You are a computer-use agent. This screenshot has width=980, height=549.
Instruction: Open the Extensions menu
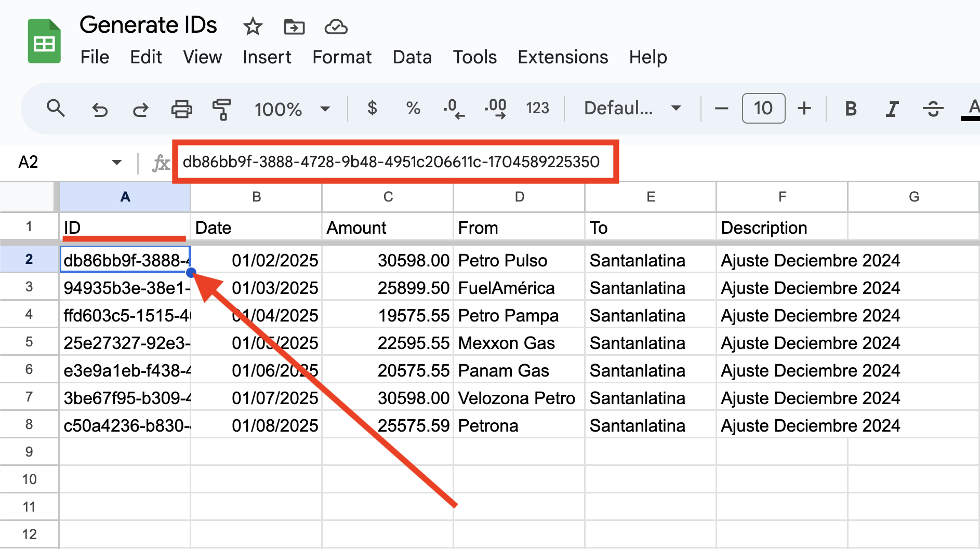[x=562, y=57]
